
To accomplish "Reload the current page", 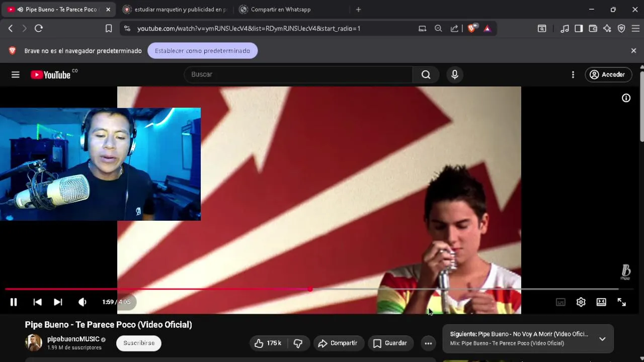I will [39, 29].
